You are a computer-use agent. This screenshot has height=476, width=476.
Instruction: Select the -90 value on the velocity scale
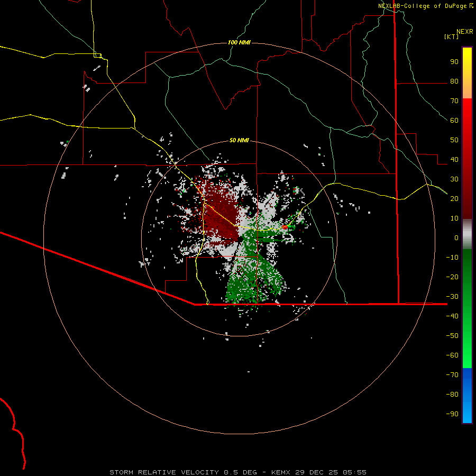(452, 414)
